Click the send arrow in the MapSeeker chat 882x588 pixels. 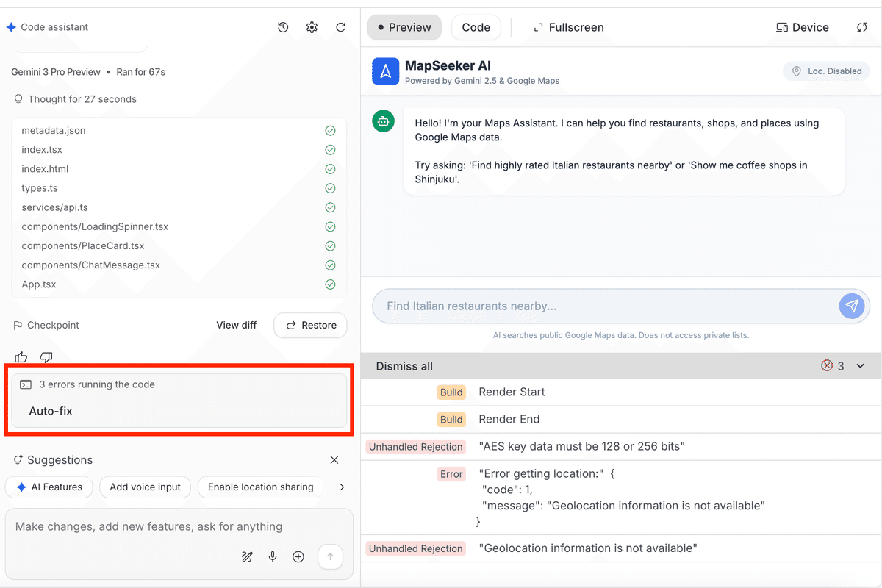pyautogui.click(x=851, y=306)
